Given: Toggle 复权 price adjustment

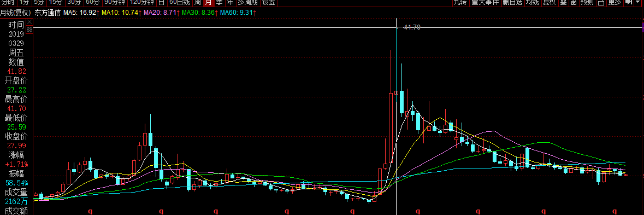Looking at the screenshot, I should click(x=549, y=3).
